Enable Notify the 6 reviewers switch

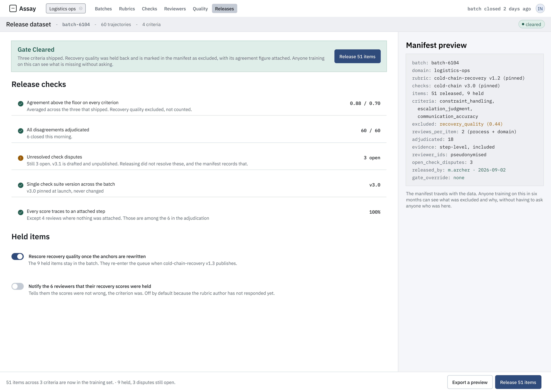(x=18, y=286)
